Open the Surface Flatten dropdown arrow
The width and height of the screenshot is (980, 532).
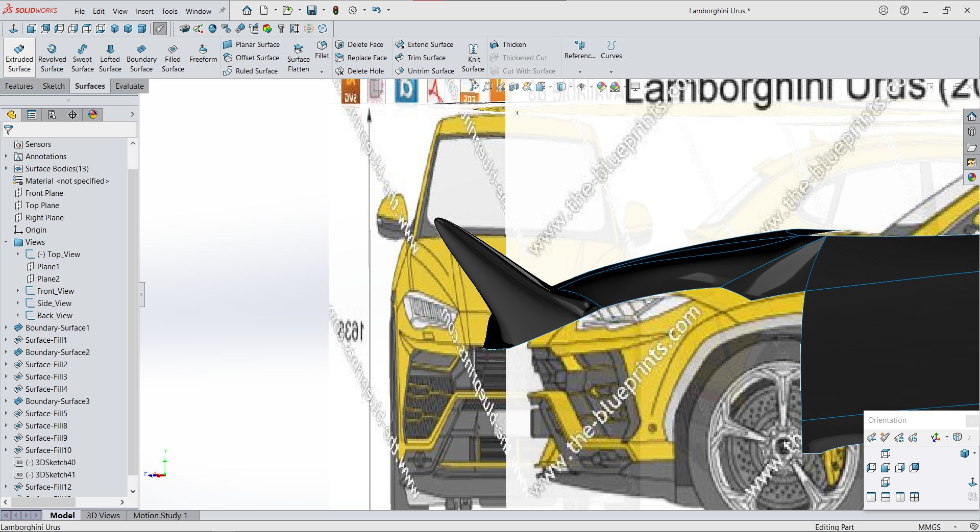click(x=321, y=71)
